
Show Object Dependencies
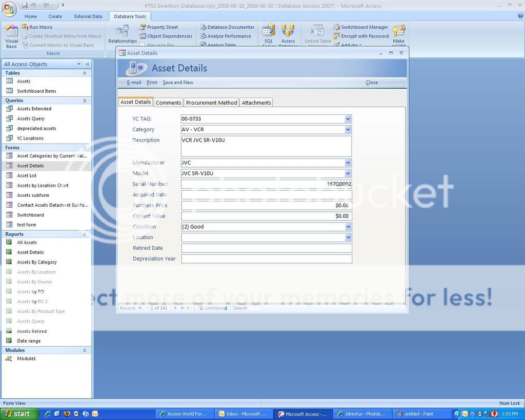166,36
